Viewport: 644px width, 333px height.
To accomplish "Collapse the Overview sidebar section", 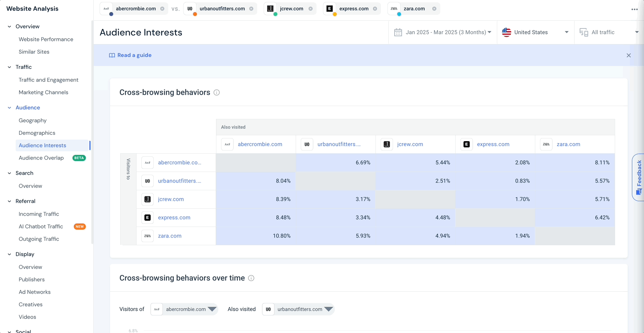I will point(9,27).
